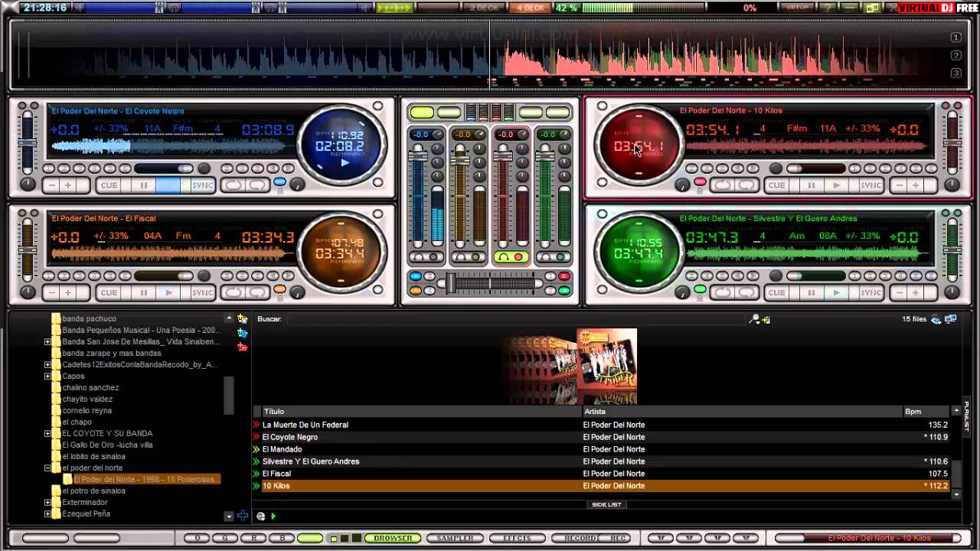The width and height of the screenshot is (980, 551).
Task: Open the help question mark button
Action: (828, 8)
